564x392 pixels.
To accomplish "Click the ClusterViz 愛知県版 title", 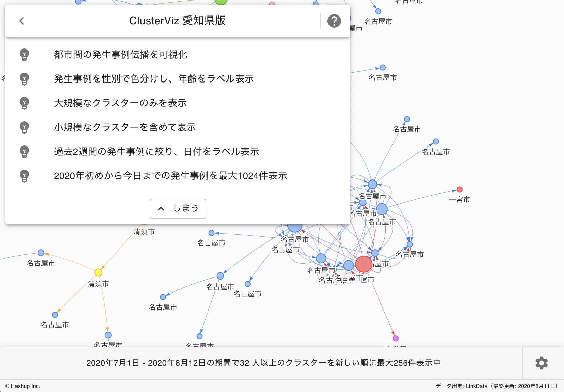I will (178, 21).
